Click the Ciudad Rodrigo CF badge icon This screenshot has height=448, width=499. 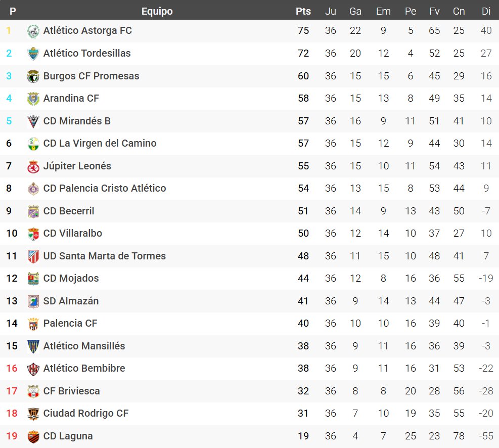[33, 414]
